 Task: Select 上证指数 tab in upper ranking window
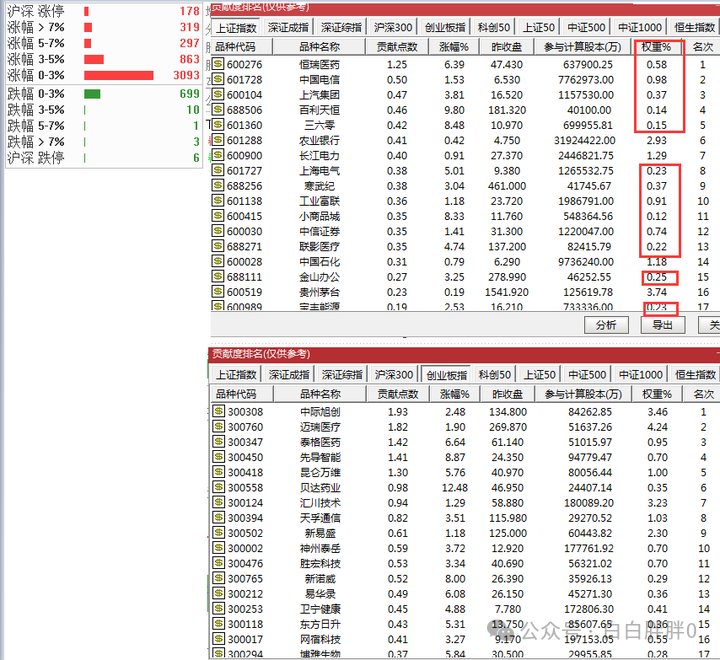coord(236,28)
